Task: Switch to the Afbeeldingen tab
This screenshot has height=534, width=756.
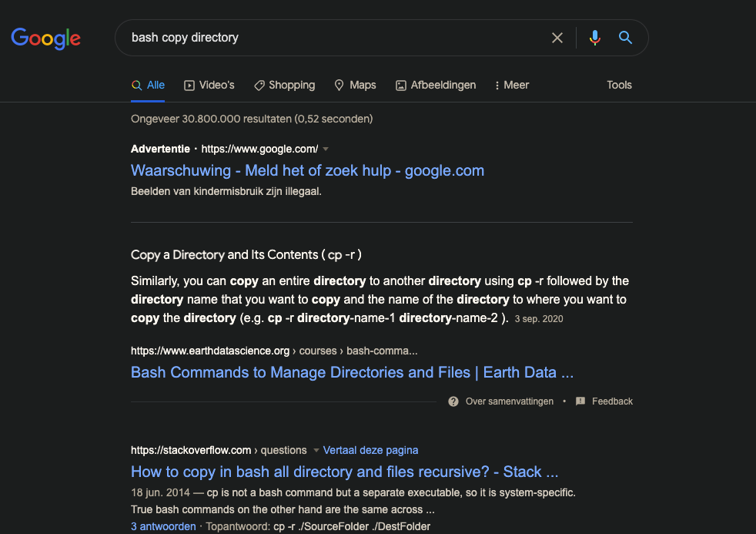Action: pos(436,86)
